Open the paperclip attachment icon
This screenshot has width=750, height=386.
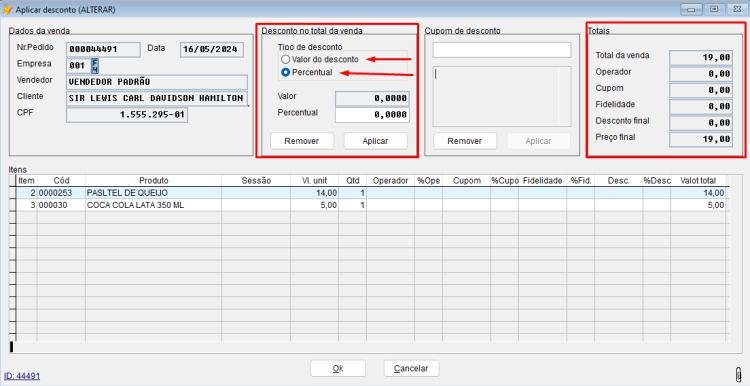739,374
